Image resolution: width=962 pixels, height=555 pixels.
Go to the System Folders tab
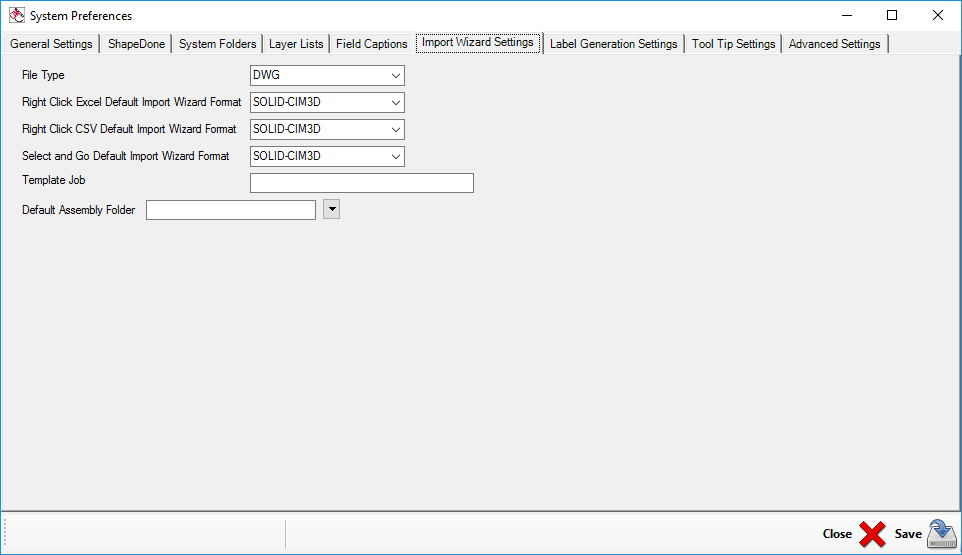(x=217, y=44)
